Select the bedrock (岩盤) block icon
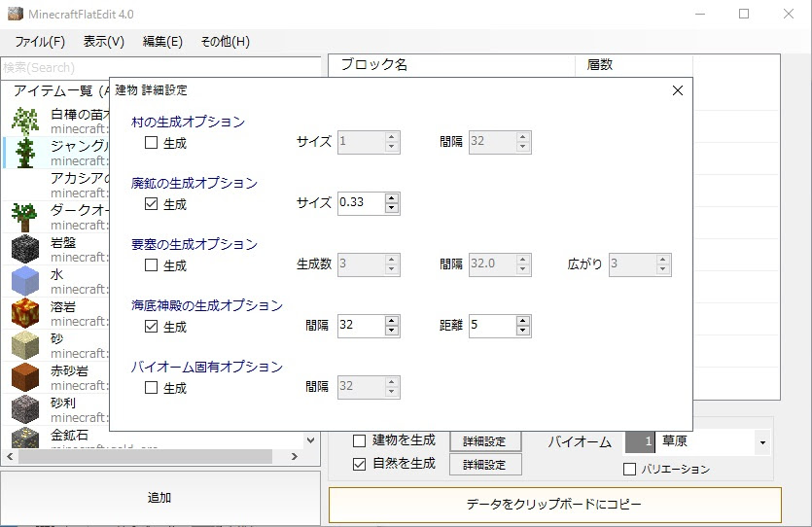Screen dimensions: 812x527 (x=25, y=249)
